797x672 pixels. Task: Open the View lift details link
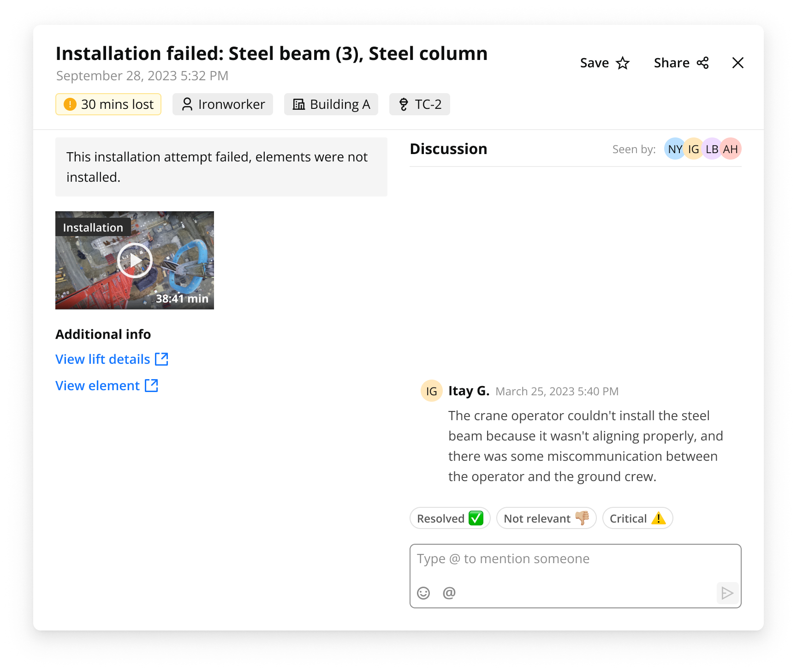pos(103,359)
